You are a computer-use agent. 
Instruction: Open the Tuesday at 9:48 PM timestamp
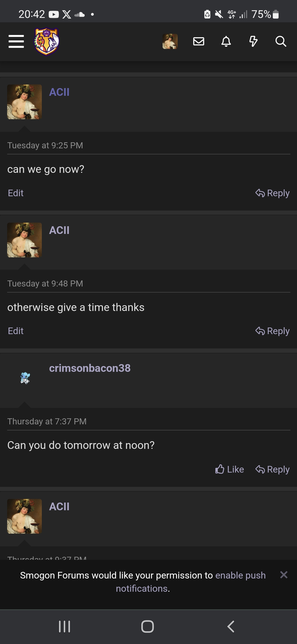click(45, 283)
